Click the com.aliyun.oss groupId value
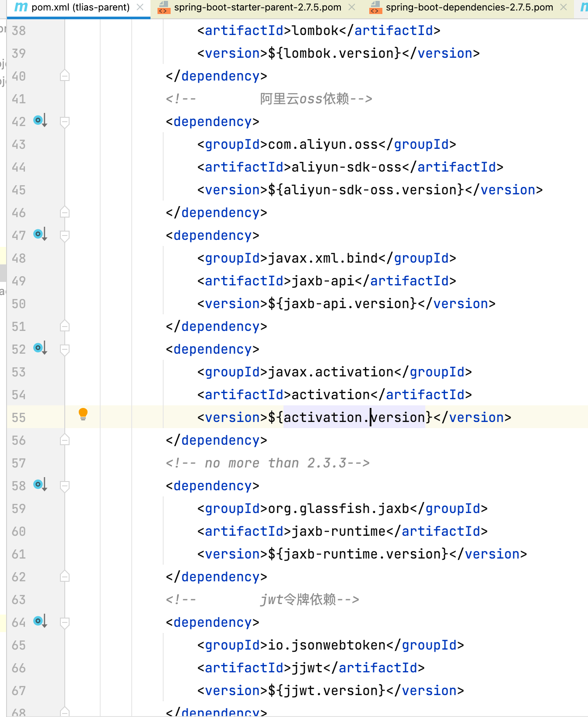This screenshot has width=588, height=717. point(323,144)
